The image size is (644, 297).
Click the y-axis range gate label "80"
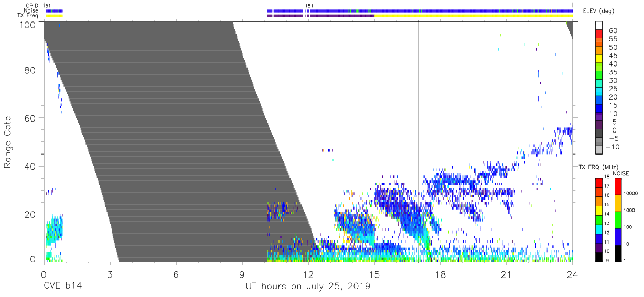coord(30,70)
